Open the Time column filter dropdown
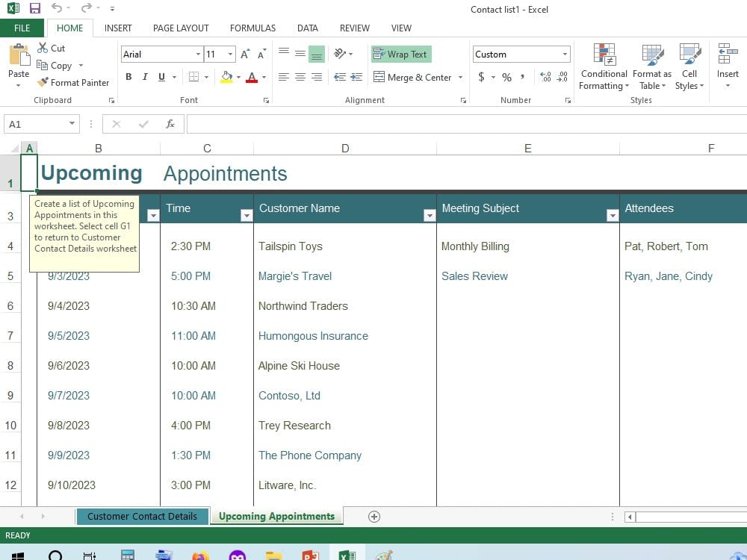 (247, 216)
